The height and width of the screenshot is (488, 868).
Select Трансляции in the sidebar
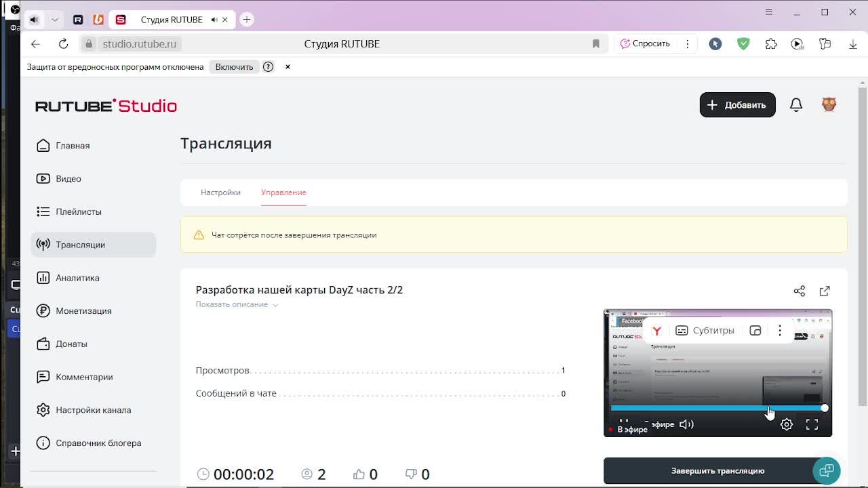pyautogui.click(x=93, y=245)
